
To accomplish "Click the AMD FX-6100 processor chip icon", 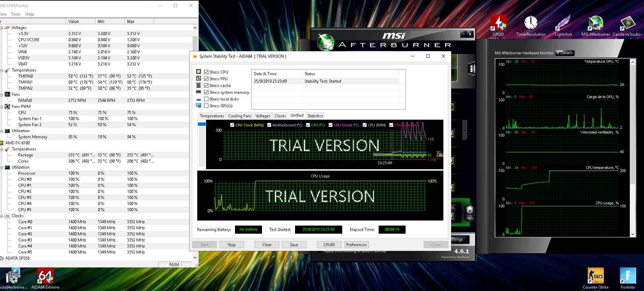I will pyautogui.click(x=2, y=143).
